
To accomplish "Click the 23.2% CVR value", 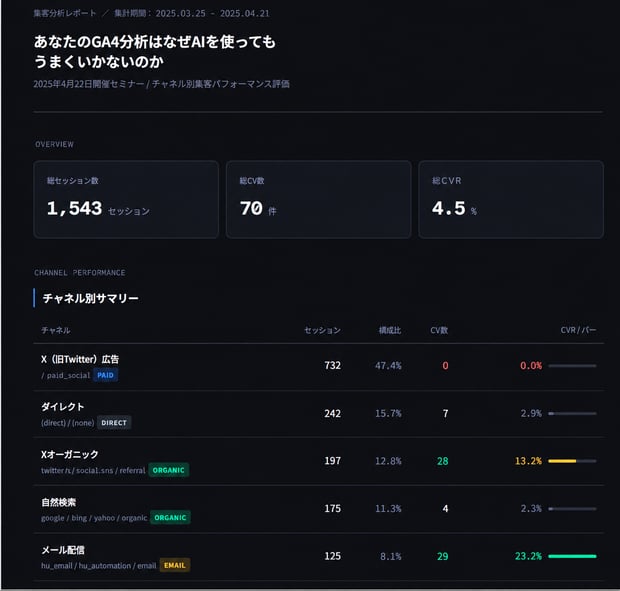I will pos(528,556).
